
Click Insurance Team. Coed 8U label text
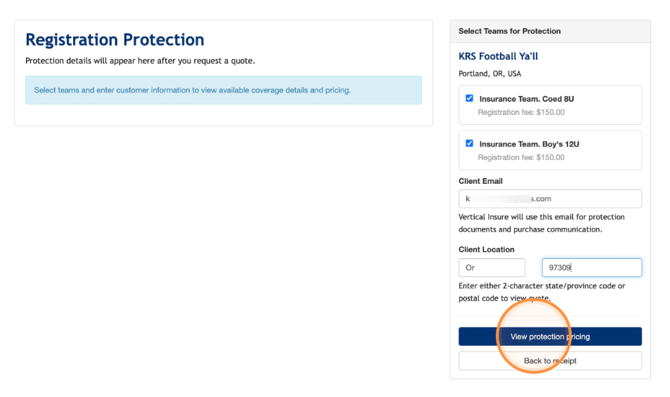pos(526,99)
